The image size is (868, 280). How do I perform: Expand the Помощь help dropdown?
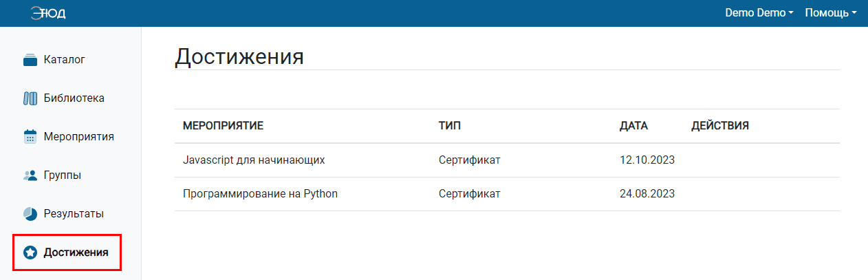(831, 13)
